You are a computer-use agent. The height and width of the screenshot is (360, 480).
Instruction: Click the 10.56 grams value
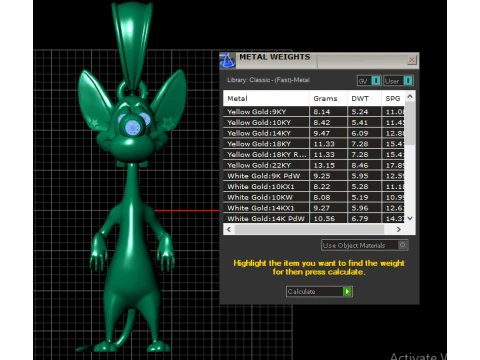tap(324, 218)
